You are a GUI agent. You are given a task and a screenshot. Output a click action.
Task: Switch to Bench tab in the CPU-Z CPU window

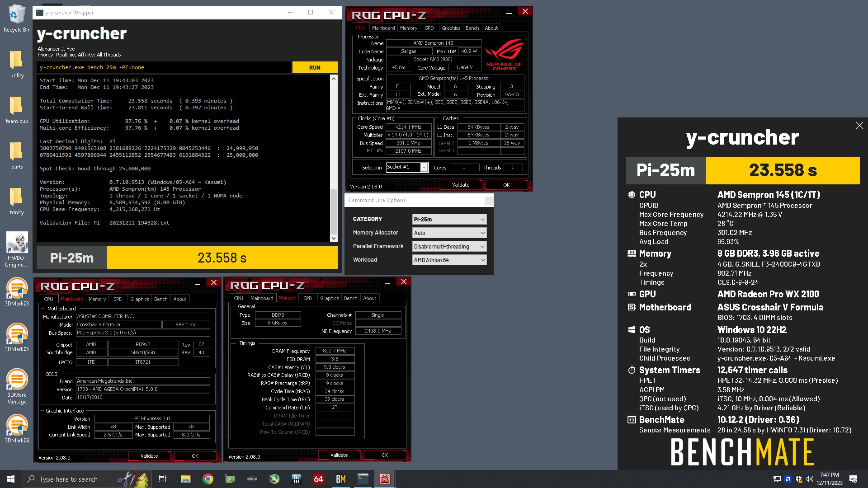click(472, 28)
